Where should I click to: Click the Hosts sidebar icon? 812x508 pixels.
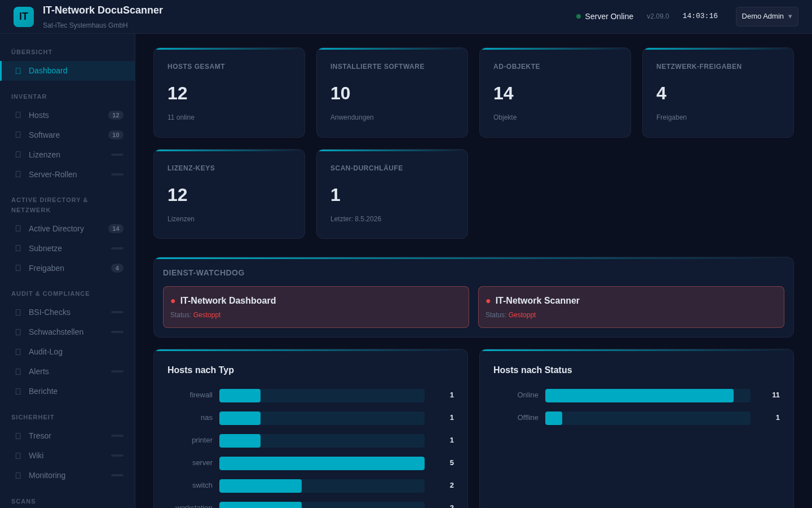click(18, 115)
